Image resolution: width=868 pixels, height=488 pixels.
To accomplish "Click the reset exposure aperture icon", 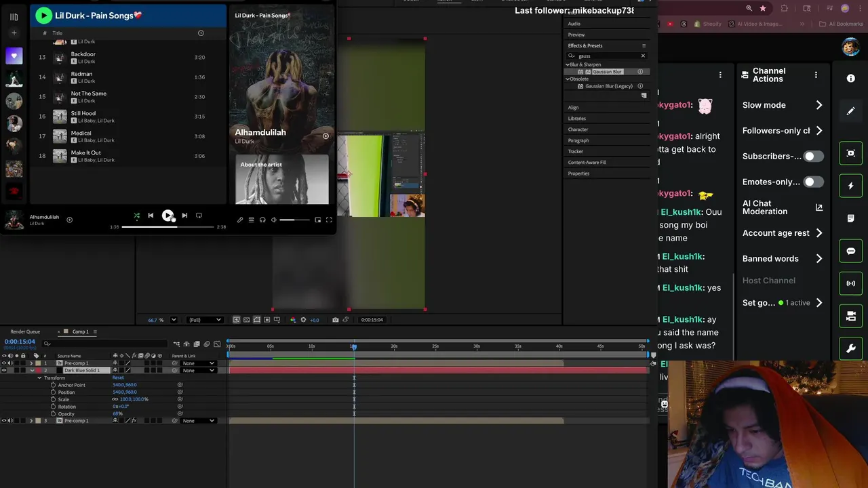I will pyautogui.click(x=303, y=320).
